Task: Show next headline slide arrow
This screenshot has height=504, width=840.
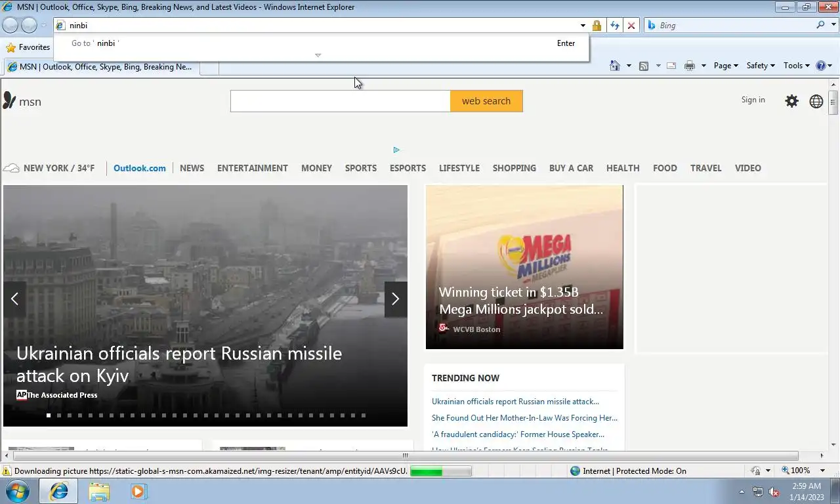Action: coord(395,299)
